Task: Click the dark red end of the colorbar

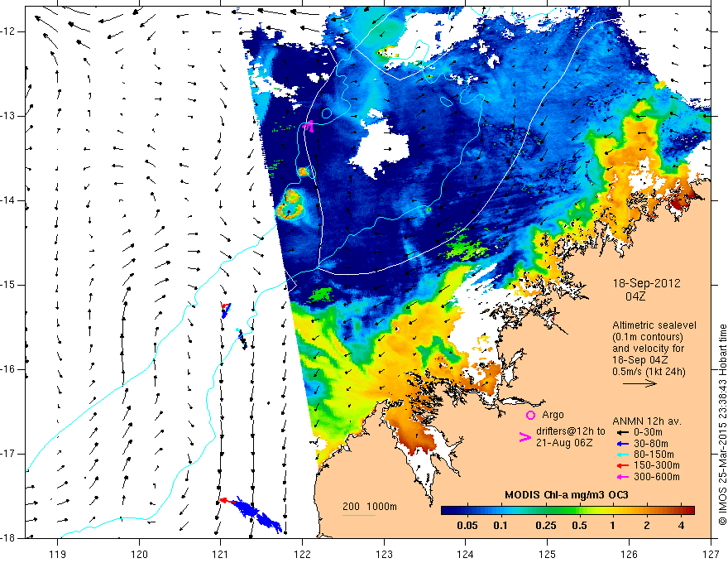Action: point(688,510)
